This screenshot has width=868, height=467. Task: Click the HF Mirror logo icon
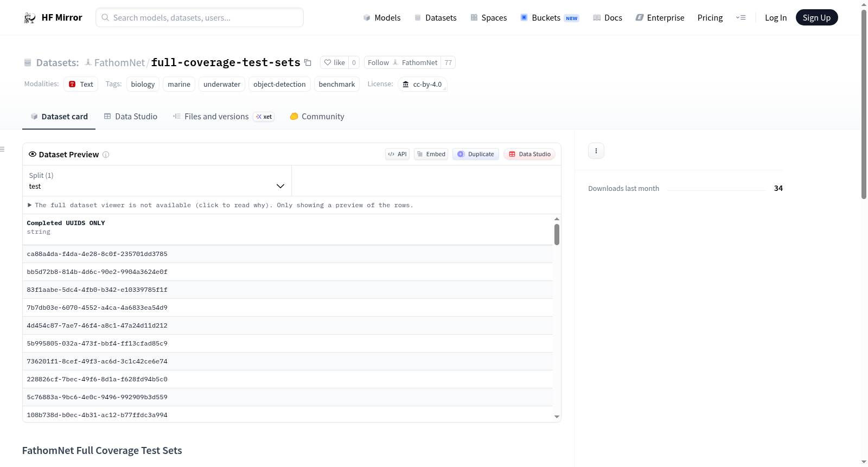[x=29, y=18]
